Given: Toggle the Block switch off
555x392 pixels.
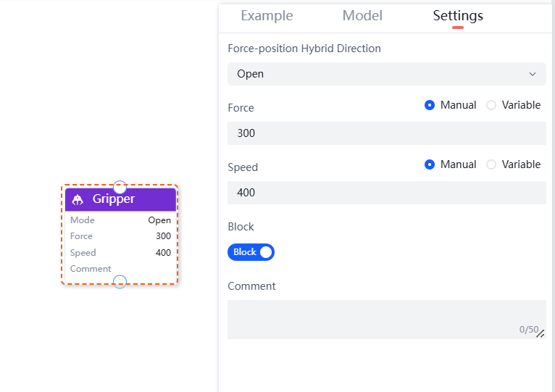Looking at the screenshot, I should [x=251, y=252].
